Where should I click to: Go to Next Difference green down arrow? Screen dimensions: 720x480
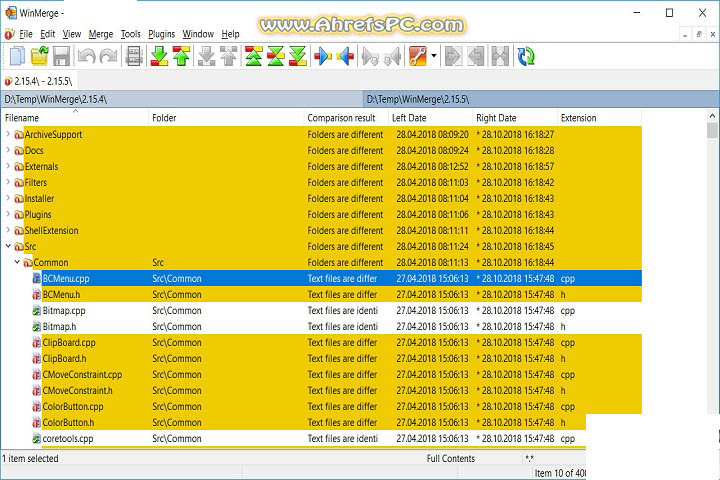[x=159, y=56]
